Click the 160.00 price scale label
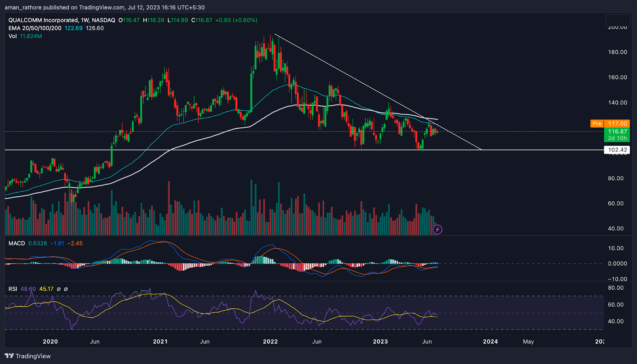Image resolution: width=637 pixels, height=364 pixels. 617,77
